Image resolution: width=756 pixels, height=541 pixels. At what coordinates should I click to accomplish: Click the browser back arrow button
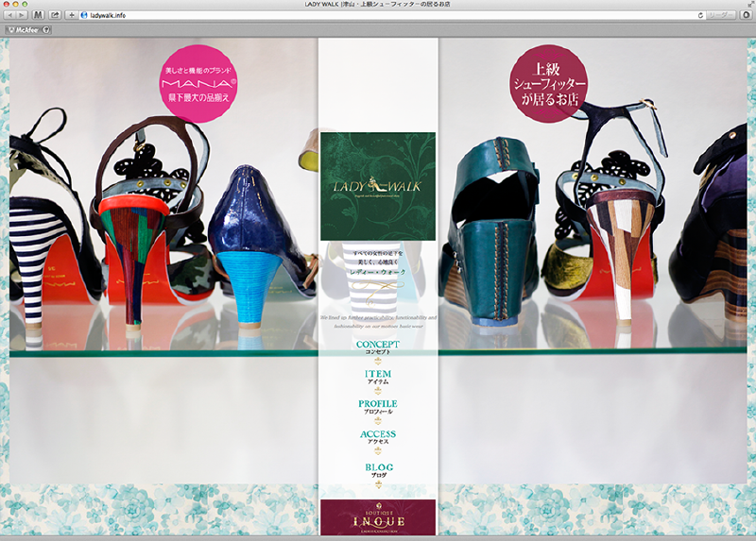(9, 16)
